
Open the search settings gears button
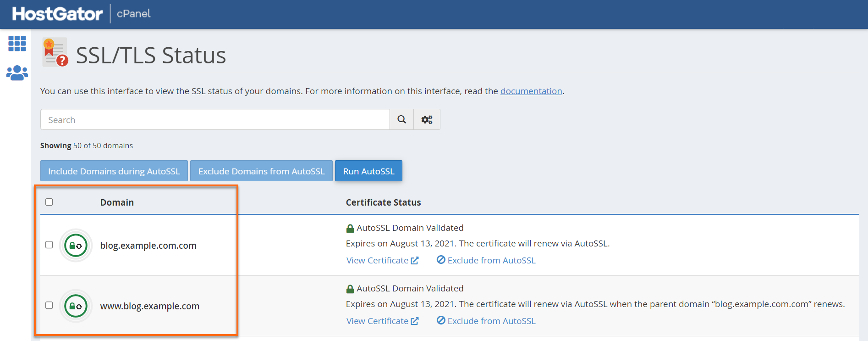coord(427,119)
